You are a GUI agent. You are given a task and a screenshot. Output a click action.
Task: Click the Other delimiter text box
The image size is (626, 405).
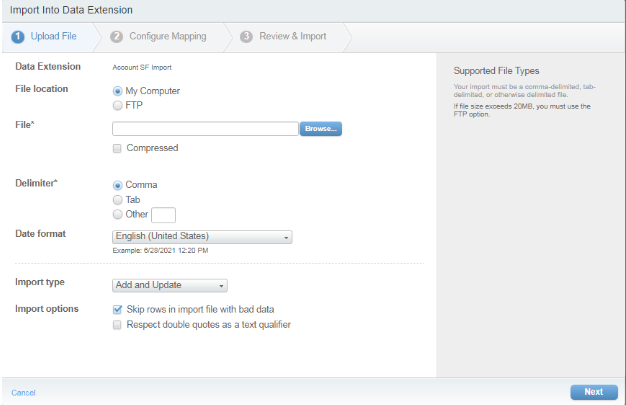pos(163,214)
